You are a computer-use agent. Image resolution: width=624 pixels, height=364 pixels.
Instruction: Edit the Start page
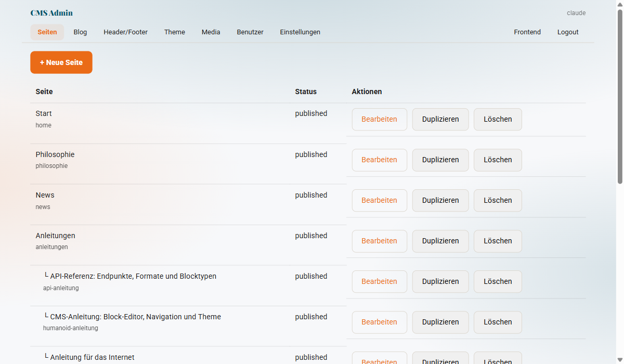pos(379,119)
